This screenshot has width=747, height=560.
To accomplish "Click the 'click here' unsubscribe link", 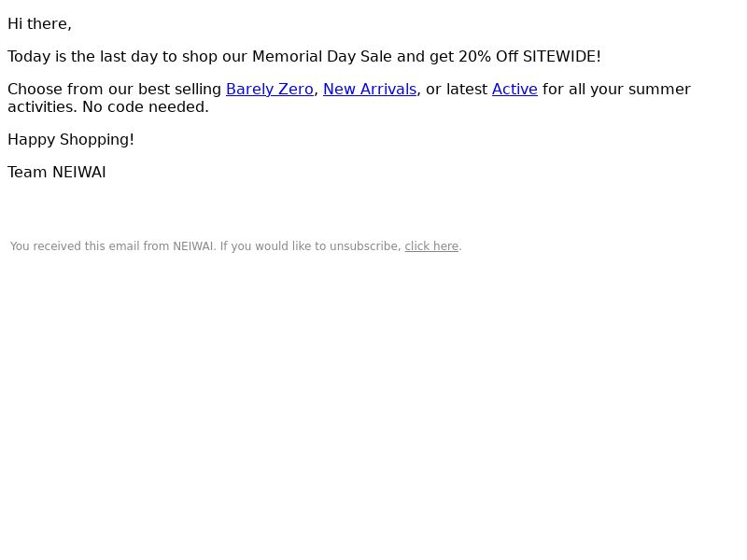I will tap(431, 246).
